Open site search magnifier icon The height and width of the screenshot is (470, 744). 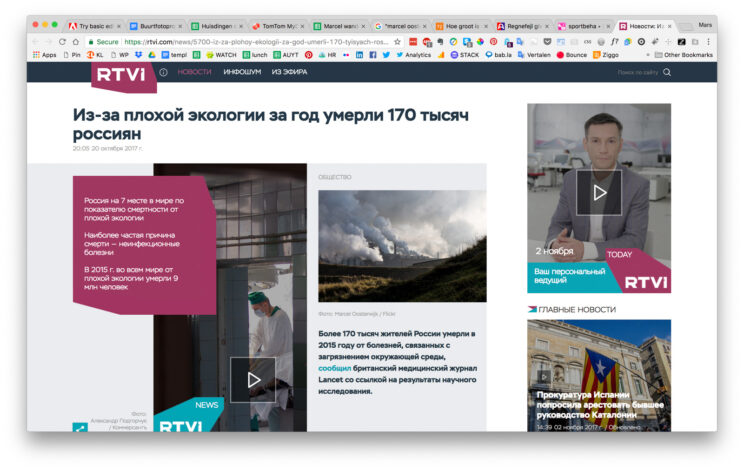(x=667, y=72)
